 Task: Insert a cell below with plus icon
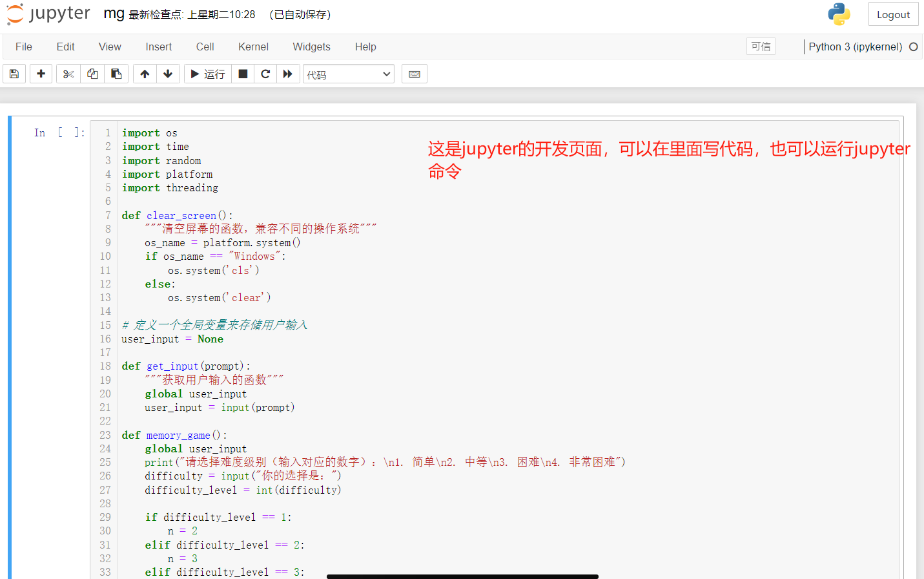(41, 74)
